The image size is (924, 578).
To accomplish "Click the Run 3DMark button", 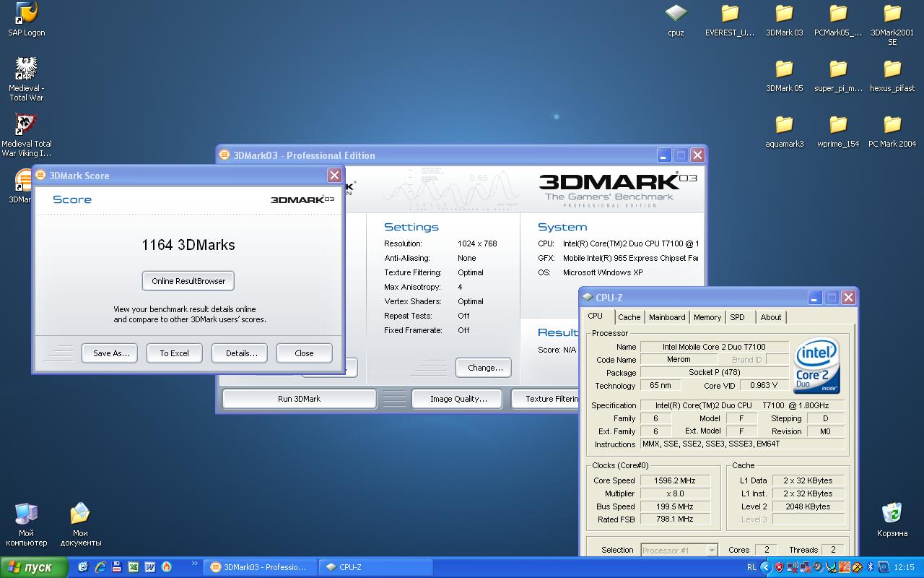I will click(x=299, y=399).
